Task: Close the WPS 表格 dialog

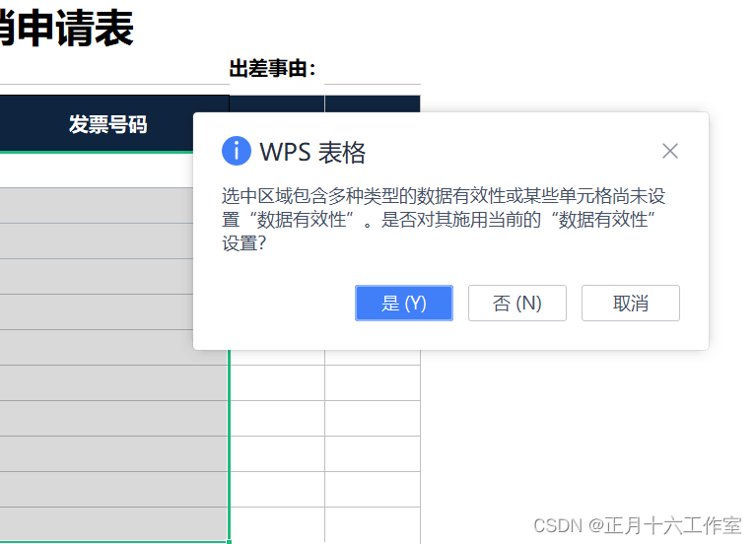Action: tap(669, 151)
